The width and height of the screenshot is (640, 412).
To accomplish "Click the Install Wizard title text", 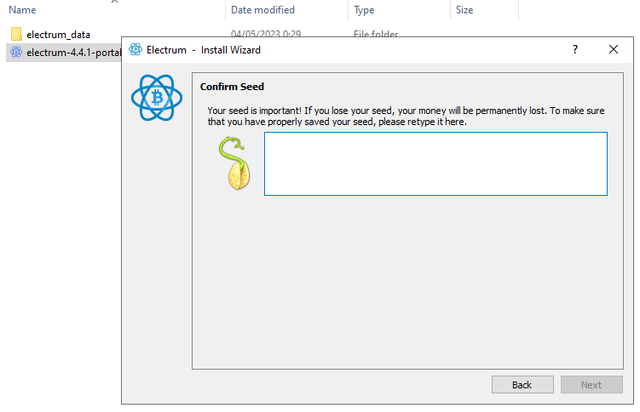I will pyautogui.click(x=231, y=50).
